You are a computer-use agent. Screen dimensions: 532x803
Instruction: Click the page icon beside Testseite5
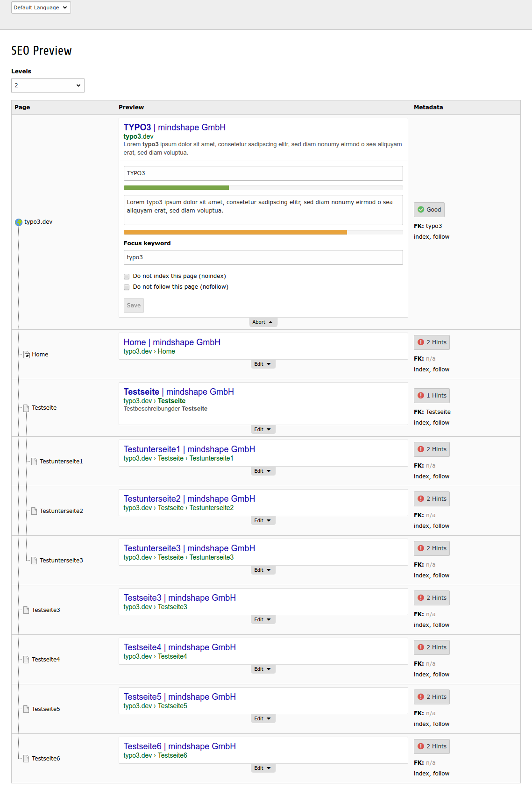click(x=27, y=709)
